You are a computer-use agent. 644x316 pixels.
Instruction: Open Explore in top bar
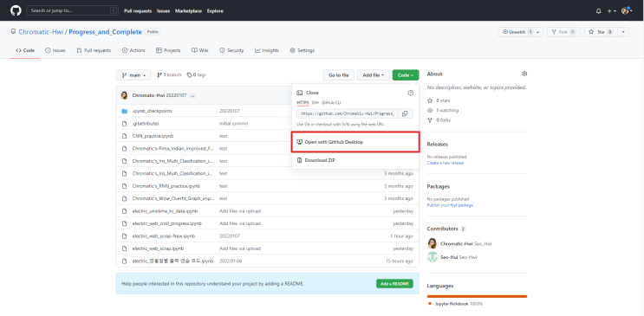pos(215,11)
